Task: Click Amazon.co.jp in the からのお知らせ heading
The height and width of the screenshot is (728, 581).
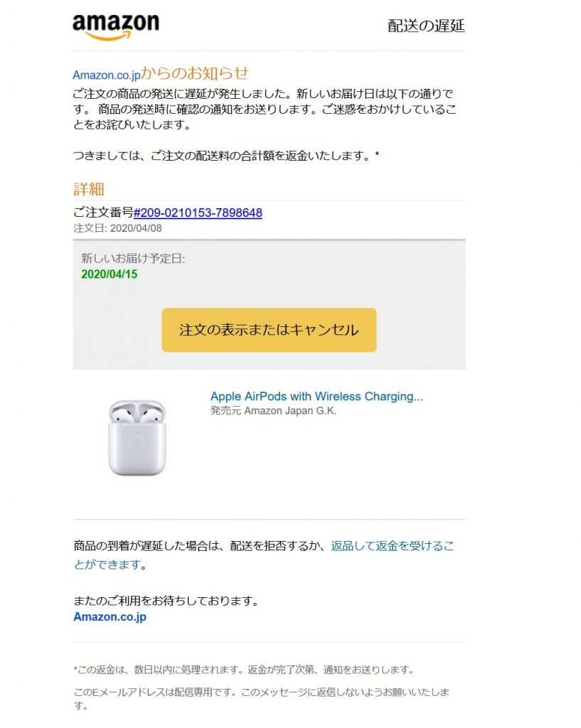Action: pyautogui.click(x=106, y=75)
